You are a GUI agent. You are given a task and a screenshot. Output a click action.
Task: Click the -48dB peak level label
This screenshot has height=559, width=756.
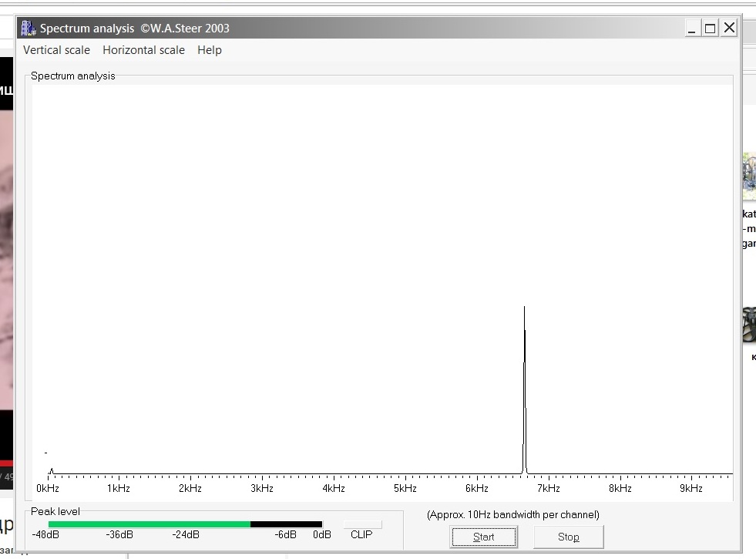pos(45,534)
